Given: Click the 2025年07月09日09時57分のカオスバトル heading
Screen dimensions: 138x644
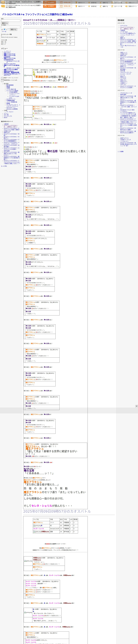Looking at the screenshot, I should coord(57,512).
